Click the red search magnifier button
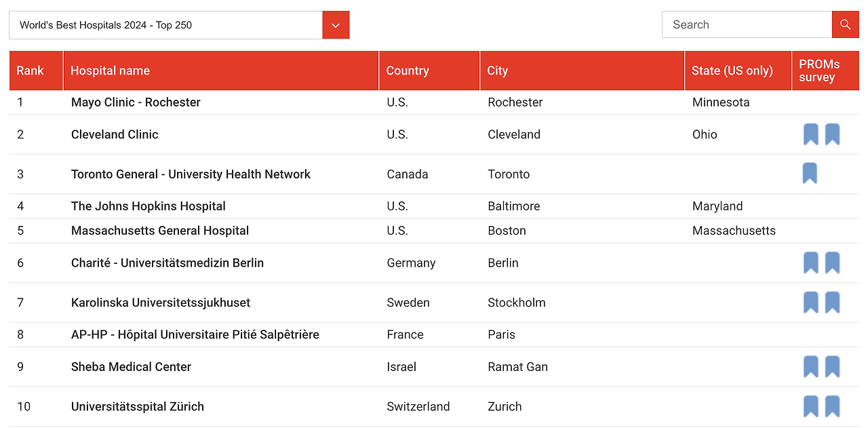Screen dimensions: 868x428 845,24
